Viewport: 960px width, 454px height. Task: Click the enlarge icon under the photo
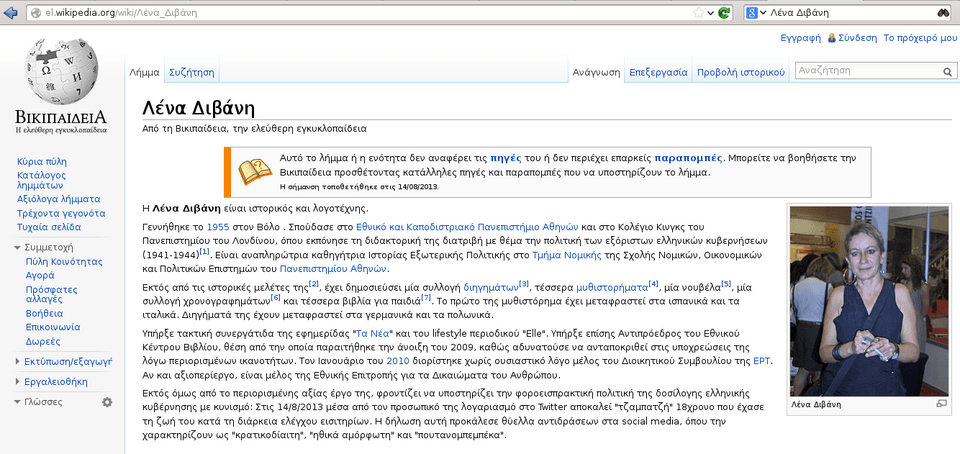tap(939, 405)
